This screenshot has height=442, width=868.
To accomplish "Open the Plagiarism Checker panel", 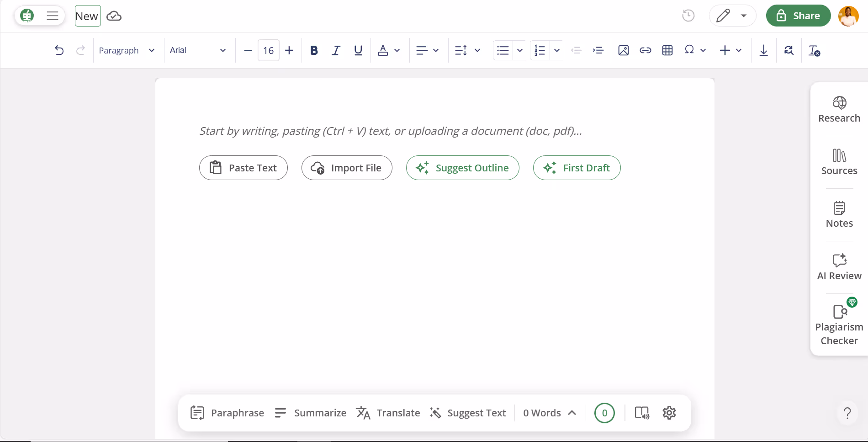I will point(839,322).
